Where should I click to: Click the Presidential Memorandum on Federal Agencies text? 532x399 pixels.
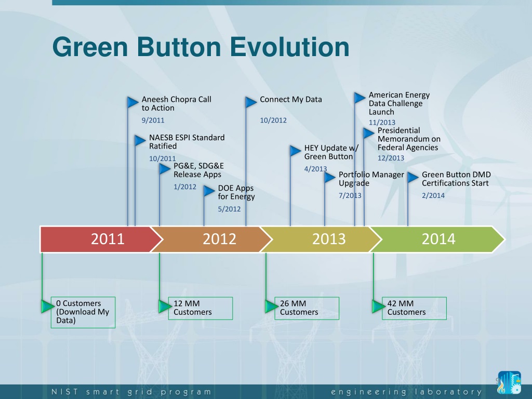pos(409,139)
